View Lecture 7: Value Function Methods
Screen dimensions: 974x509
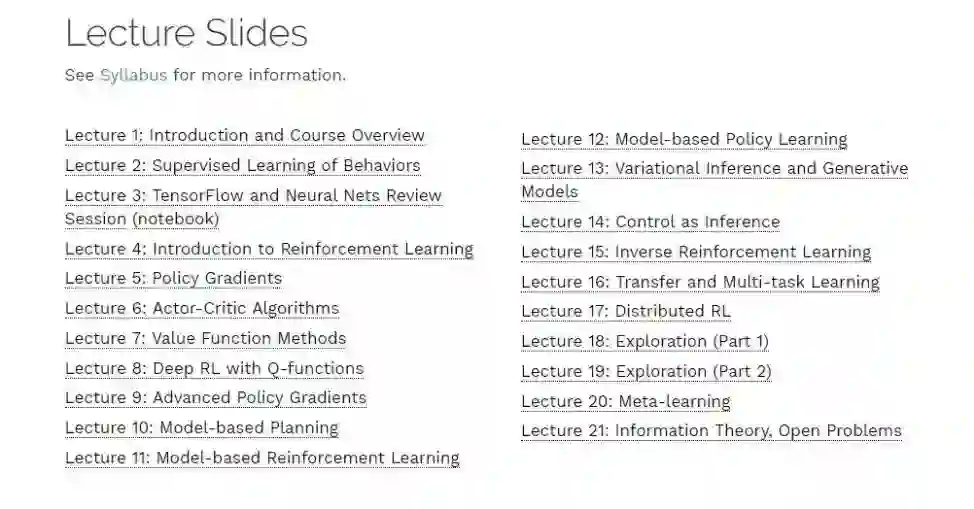click(x=205, y=338)
